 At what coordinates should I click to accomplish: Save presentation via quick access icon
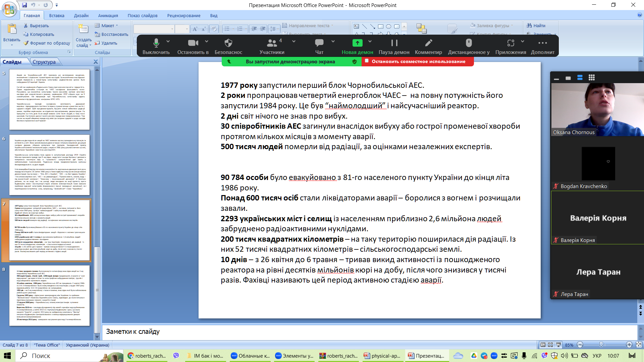(x=24, y=5)
